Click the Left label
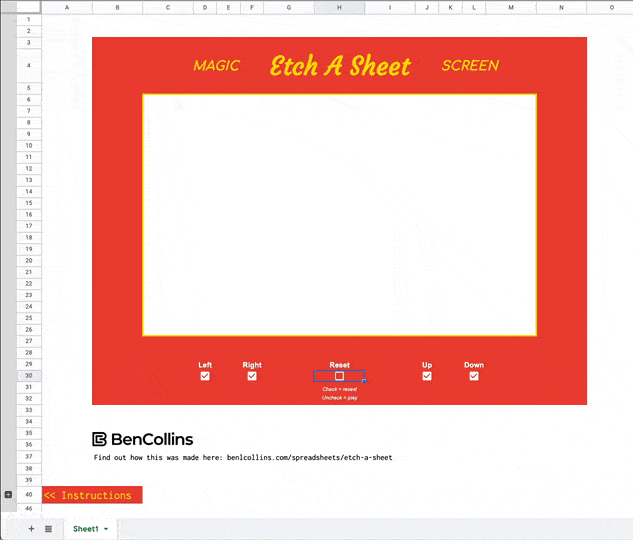Image resolution: width=633 pixels, height=540 pixels. (x=205, y=365)
